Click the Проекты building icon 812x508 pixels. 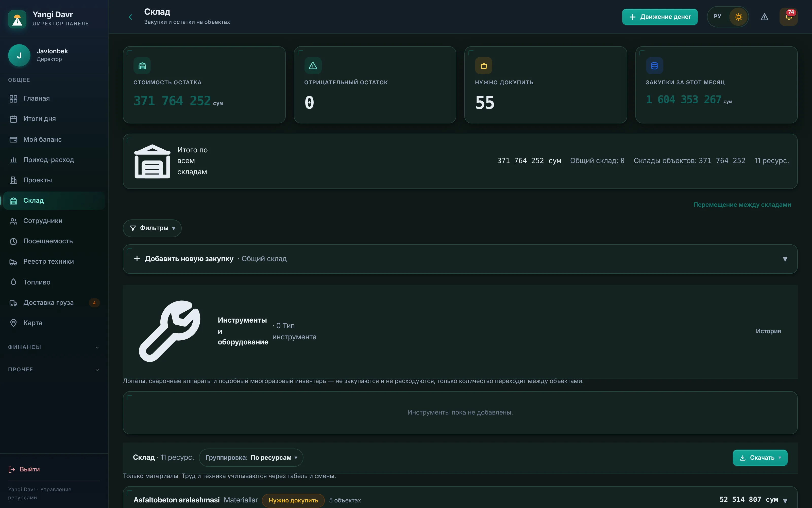tap(13, 180)
